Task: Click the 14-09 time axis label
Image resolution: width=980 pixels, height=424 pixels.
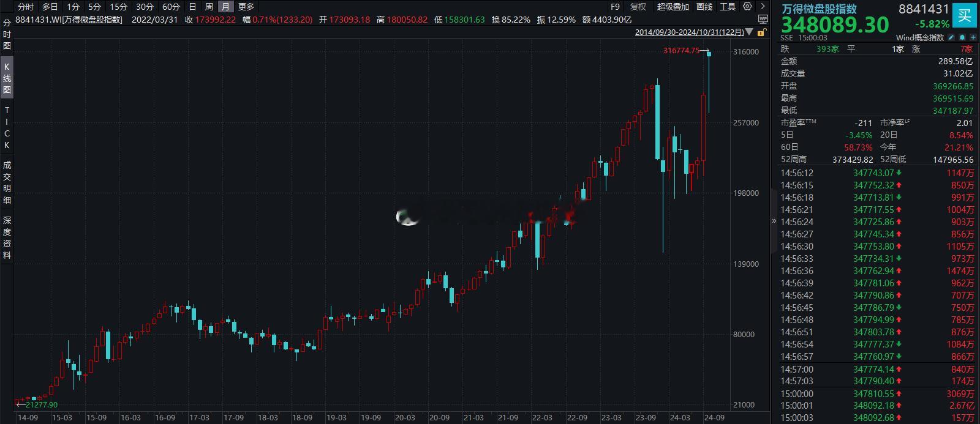Action: click(x=28, y=418)
